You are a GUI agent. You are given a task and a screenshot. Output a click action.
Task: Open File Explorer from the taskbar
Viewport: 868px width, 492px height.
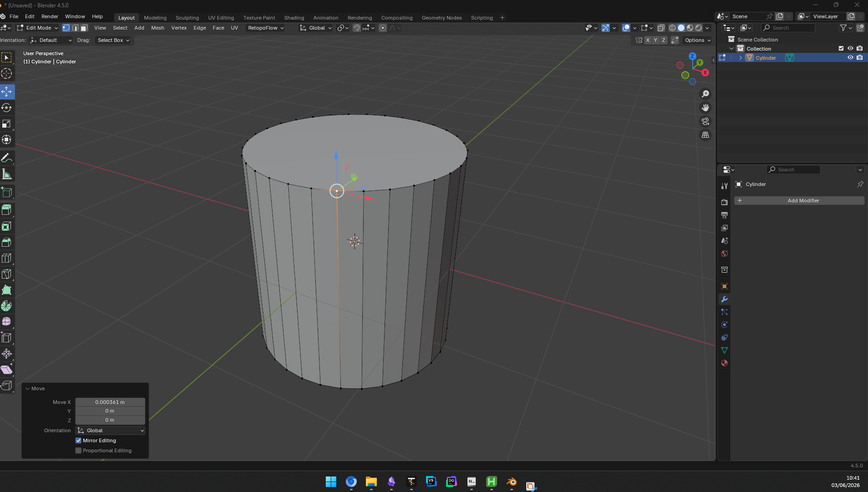pos(371,482)
